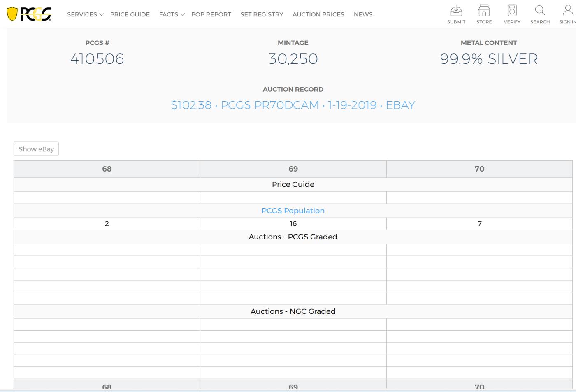Expand the Services dropdown menu

[85, 14]
